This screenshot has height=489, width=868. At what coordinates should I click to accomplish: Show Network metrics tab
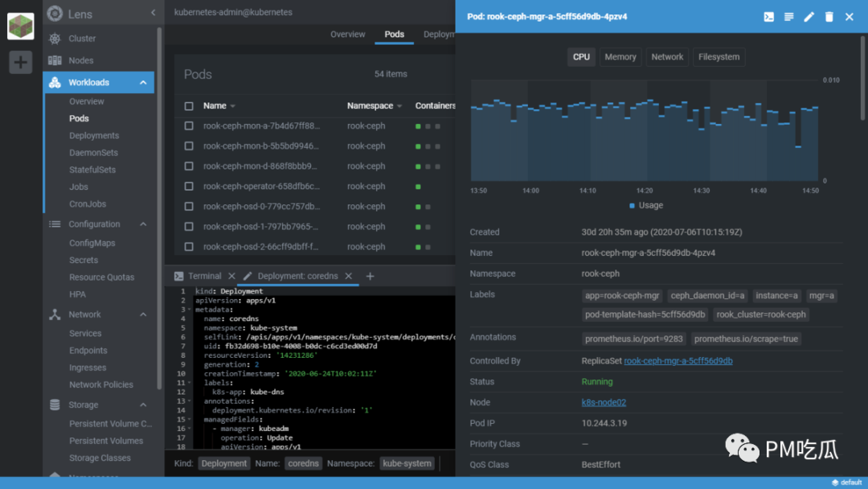[667, 57]
